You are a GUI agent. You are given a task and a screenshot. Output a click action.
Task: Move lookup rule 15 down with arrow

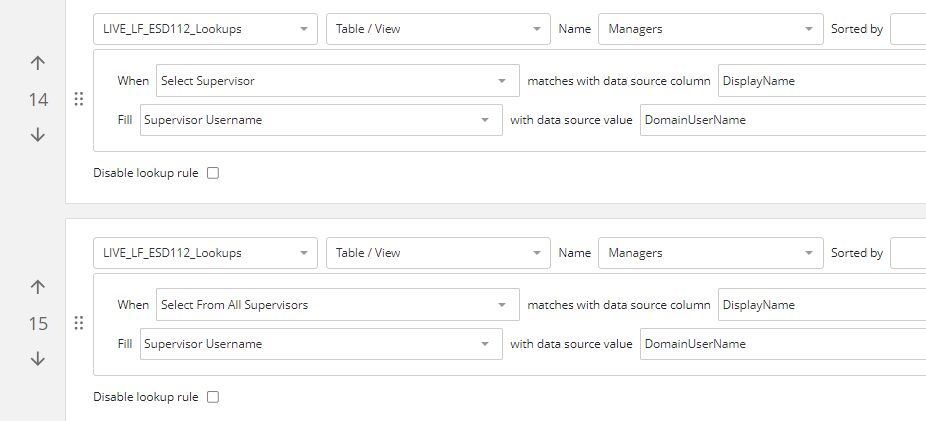pyautogui.click(x=38, y=358)
